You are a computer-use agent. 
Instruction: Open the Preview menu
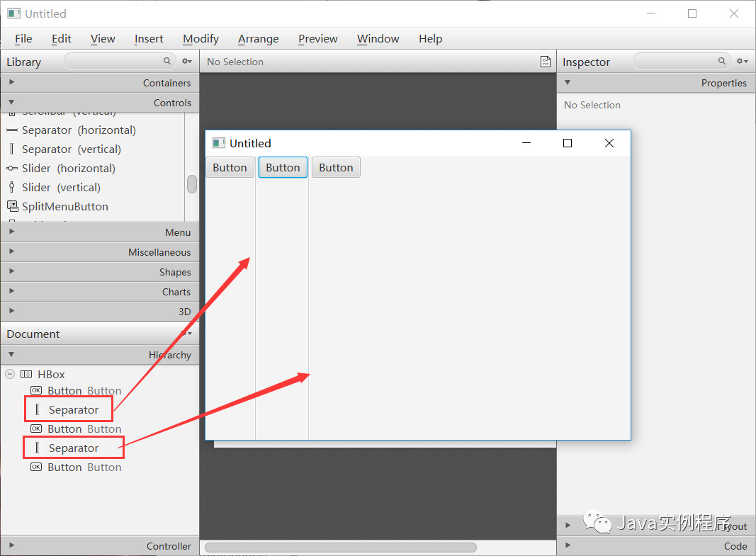point(317,39)
